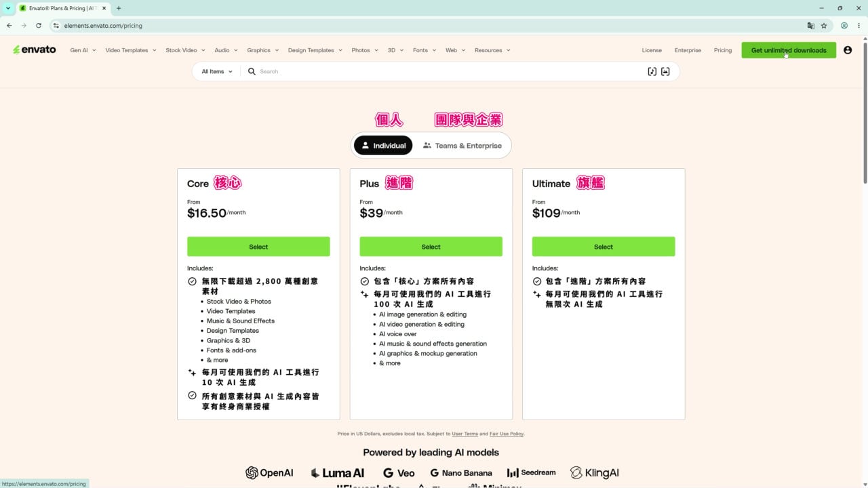Select the Individual plans toggle

coord(383,145)
